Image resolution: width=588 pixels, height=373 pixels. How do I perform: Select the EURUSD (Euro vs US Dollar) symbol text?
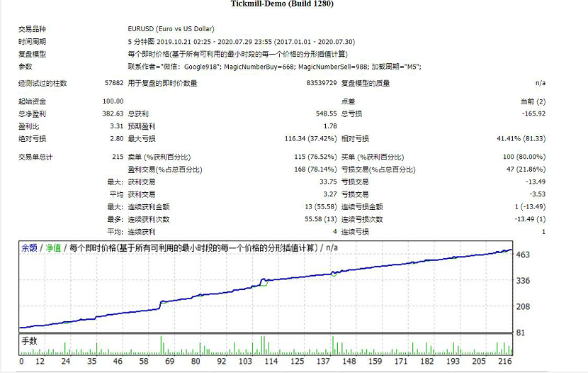coord(171,30)
